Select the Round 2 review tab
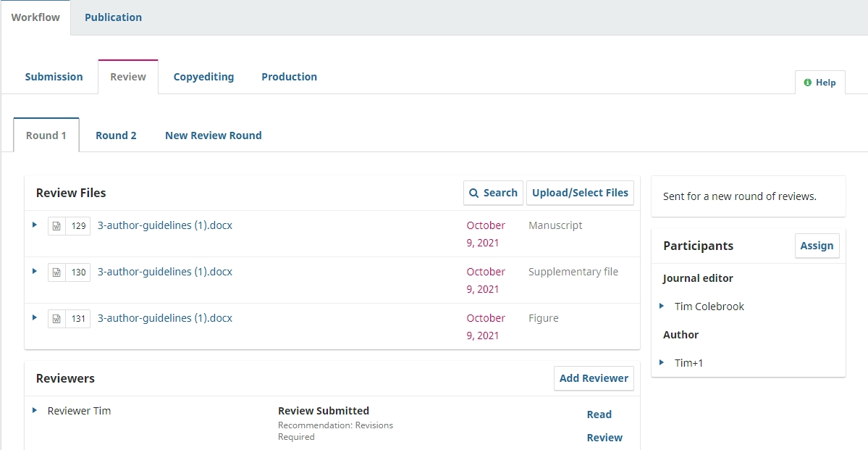This screenshot has width=868, height=450. tap(116, 136)
